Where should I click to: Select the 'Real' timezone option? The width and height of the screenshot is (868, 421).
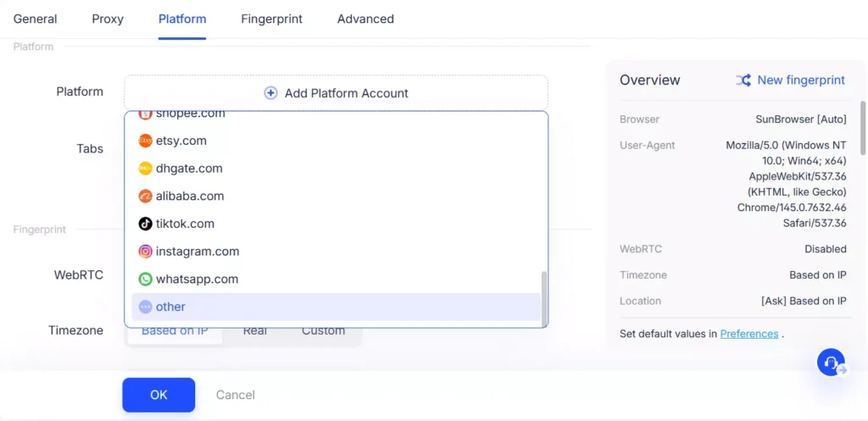point(255,331)
